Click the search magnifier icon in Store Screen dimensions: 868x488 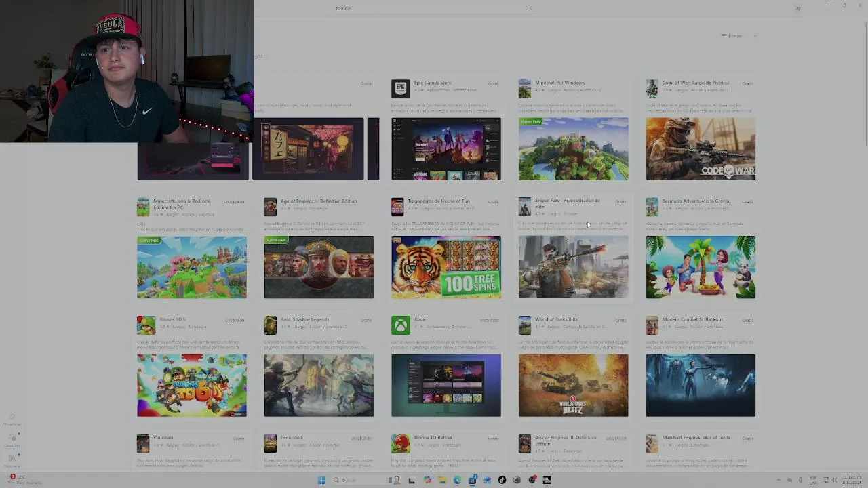tap(530, 8)
